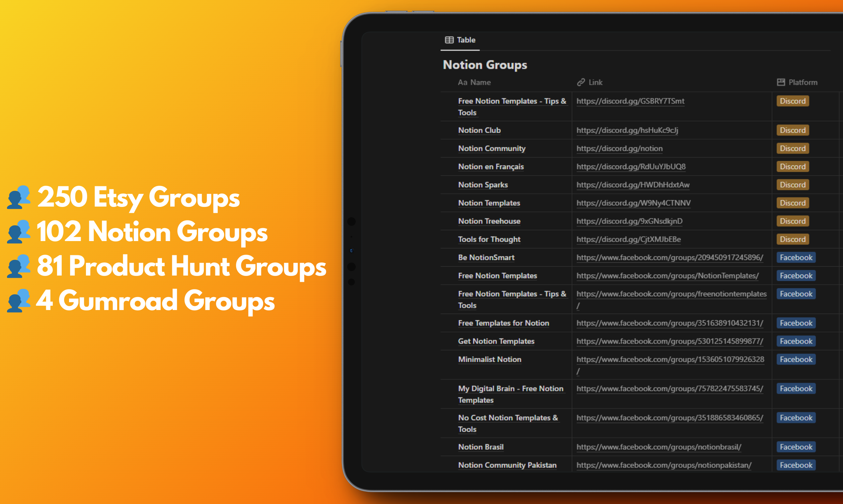Open Notion Club discord link hsHuKc9cJj
Image resolution: width=843 pixels, height=504 pixels.
pyautogui.click(x=627, y=130)
